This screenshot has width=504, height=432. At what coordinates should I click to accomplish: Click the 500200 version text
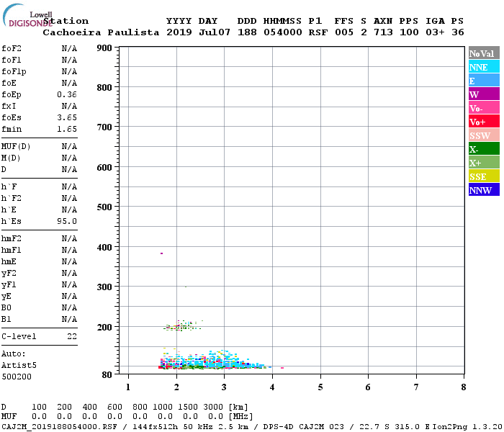pyautogui.click(x=17, y=377)
